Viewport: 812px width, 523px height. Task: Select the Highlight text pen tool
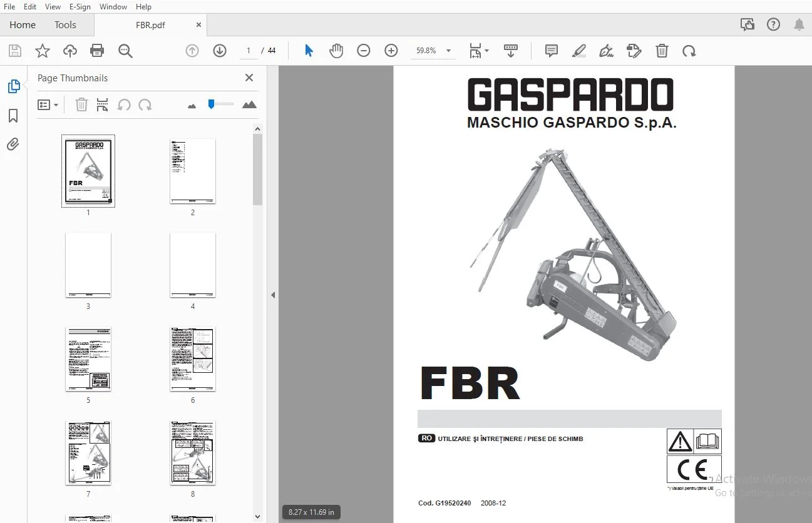579,51
